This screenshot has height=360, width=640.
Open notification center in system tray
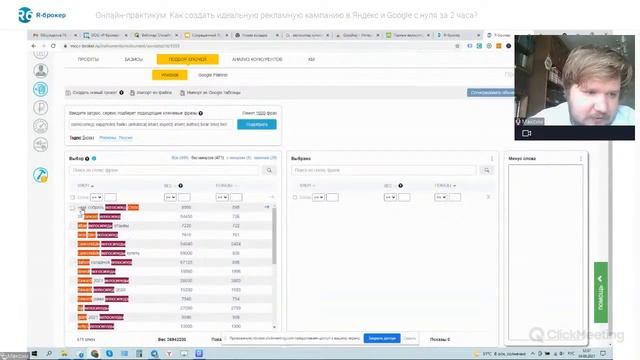(603, 353)
